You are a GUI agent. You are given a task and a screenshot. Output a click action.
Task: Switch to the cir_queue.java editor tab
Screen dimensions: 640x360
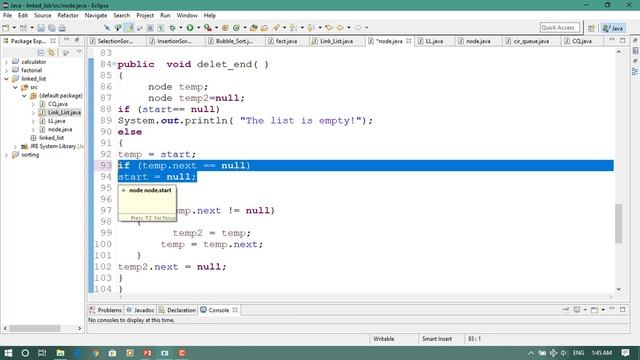coord(531,41)
